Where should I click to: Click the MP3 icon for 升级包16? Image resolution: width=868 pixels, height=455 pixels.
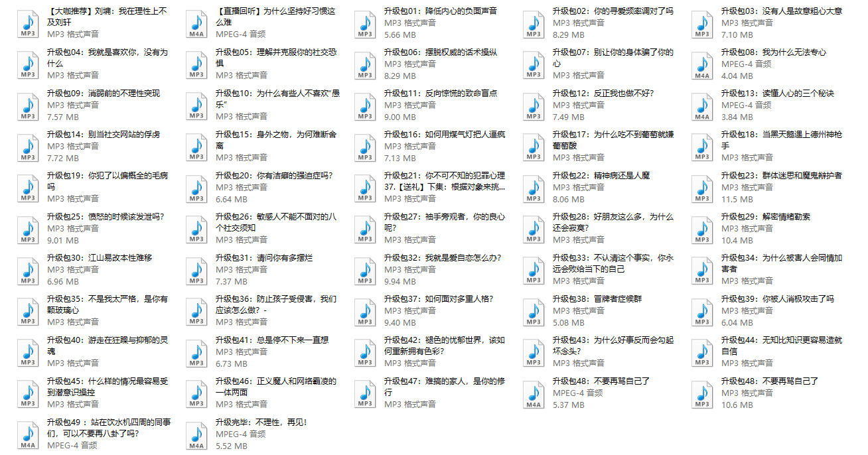click(364, 147)
